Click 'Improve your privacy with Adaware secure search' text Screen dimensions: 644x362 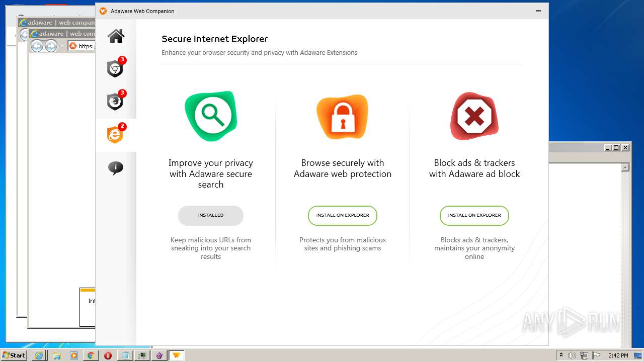tap(211, 173)
